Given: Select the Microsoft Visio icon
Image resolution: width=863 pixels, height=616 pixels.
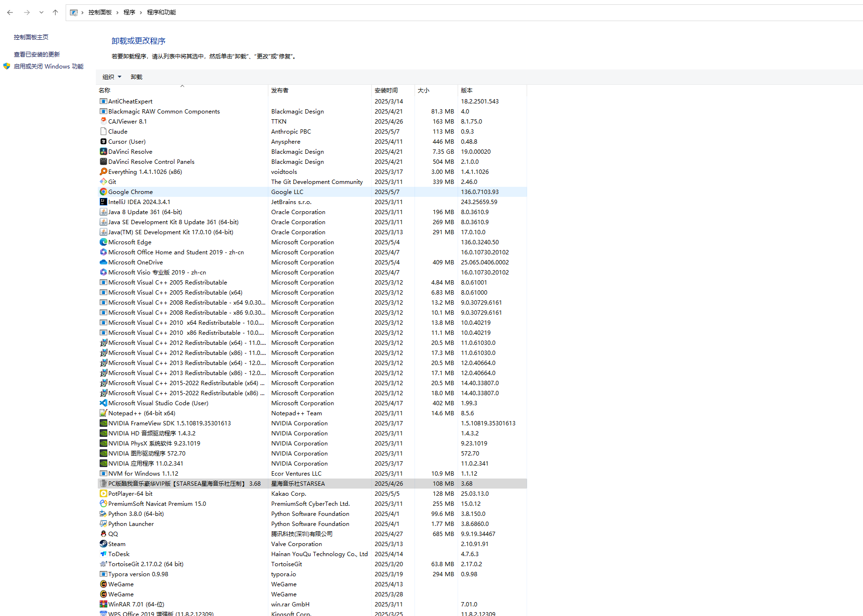Looking at the screenshot, I should tap(103, 272).
